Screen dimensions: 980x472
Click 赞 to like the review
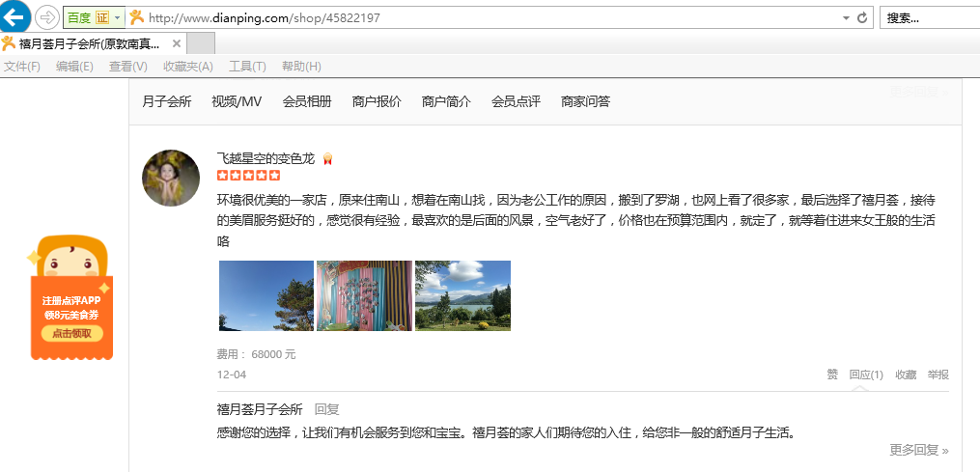[x=832, y=375]
